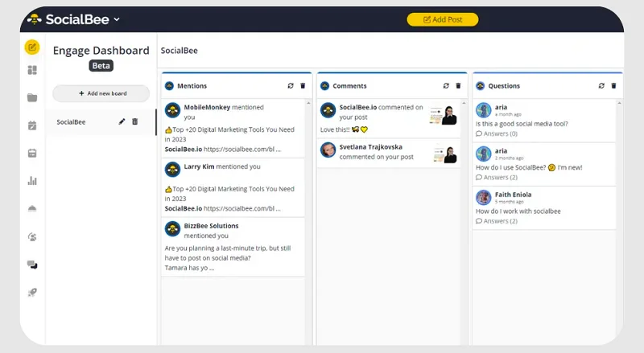This screenshot has width=644, height=353.
Task: Delete the SocialBee board via trash icon
Action: pos(134,121)
